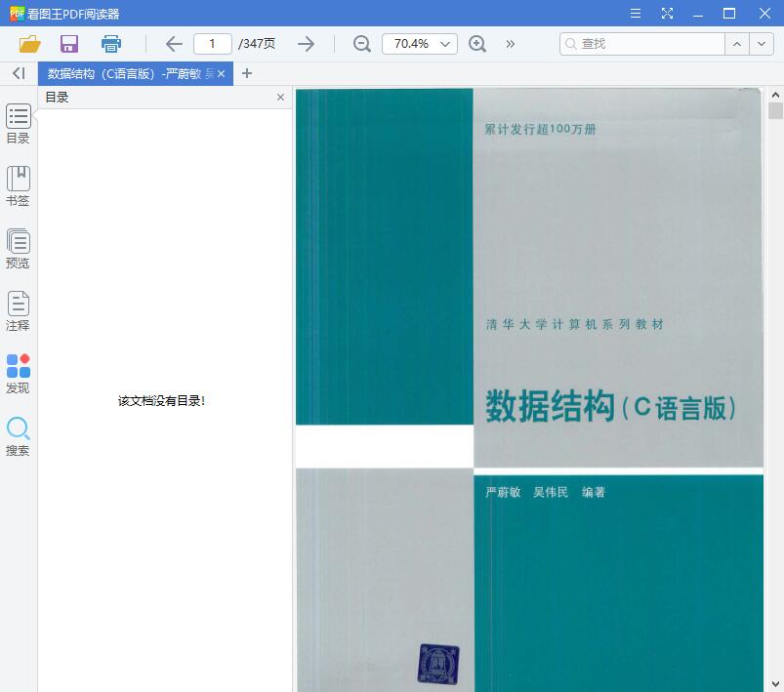Enter fullscreen mode with the expand arrows icon
The width and height of the screenshot is (784, 692).
667,13
